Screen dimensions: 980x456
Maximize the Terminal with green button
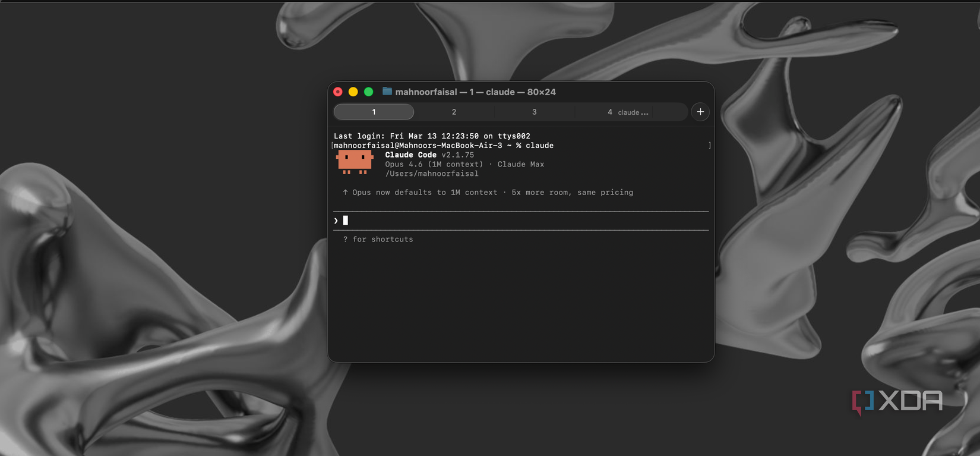pyautogui.click(x=368, y=92)
